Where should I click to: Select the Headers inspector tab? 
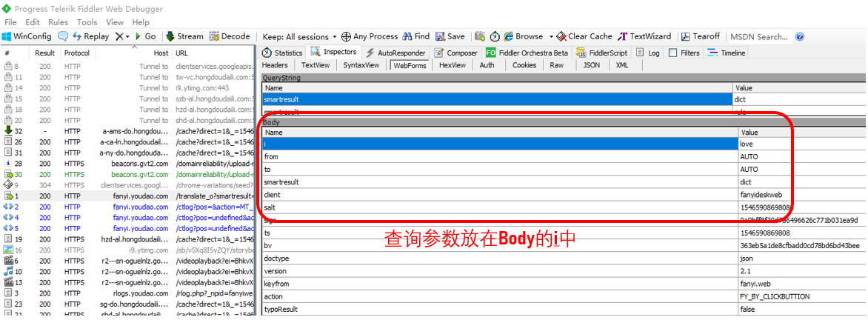coord(275,64)
